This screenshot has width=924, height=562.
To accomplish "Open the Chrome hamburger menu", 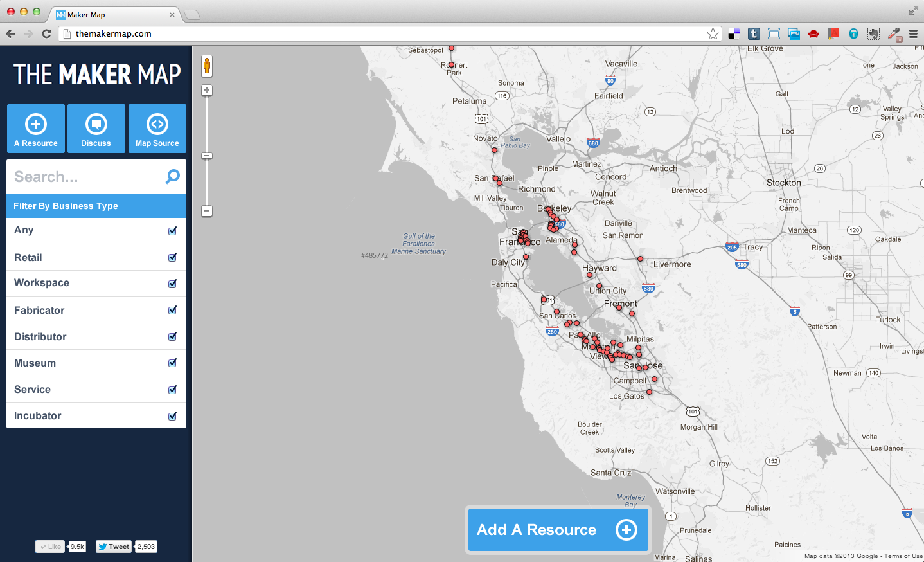I will pos(913,33).
